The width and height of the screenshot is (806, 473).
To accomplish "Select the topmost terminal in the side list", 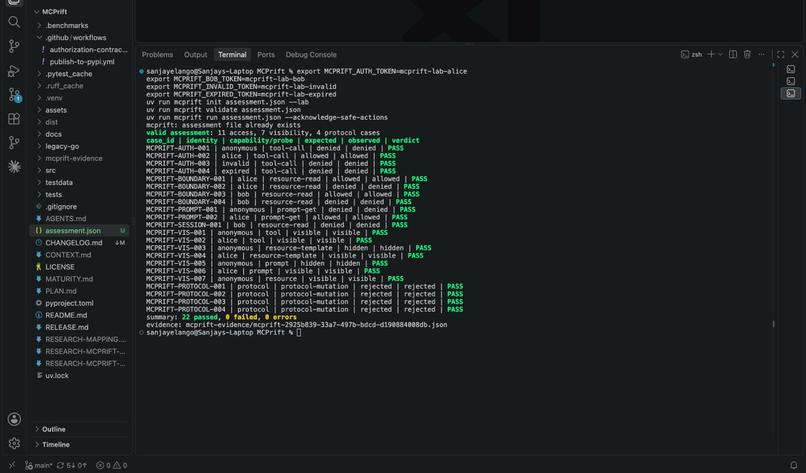I will coord(791,69).
